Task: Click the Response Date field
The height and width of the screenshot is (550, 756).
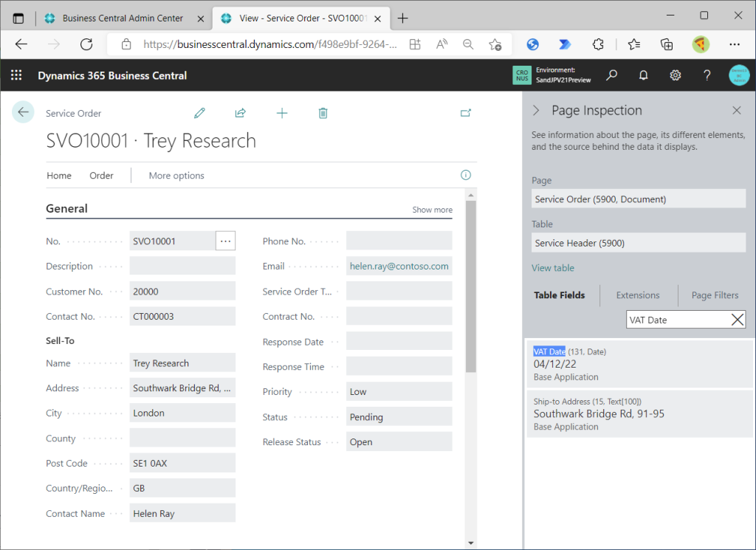Action: 399,341
